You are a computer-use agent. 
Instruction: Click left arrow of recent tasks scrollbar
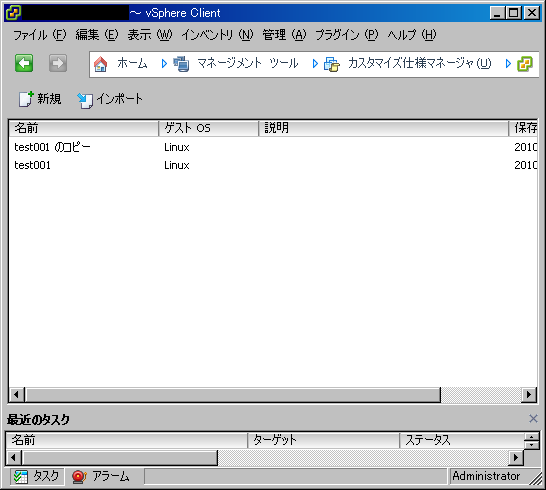tap(14, 457)
